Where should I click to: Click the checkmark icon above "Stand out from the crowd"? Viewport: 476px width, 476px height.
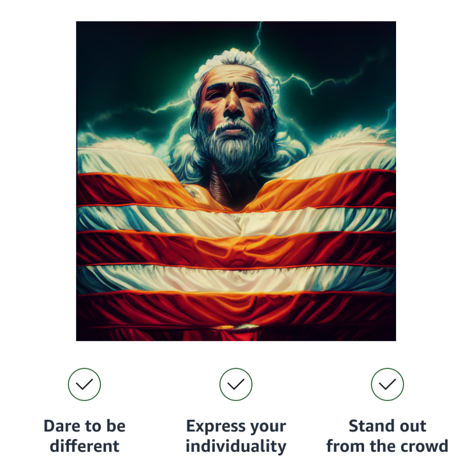coord(387,384)
